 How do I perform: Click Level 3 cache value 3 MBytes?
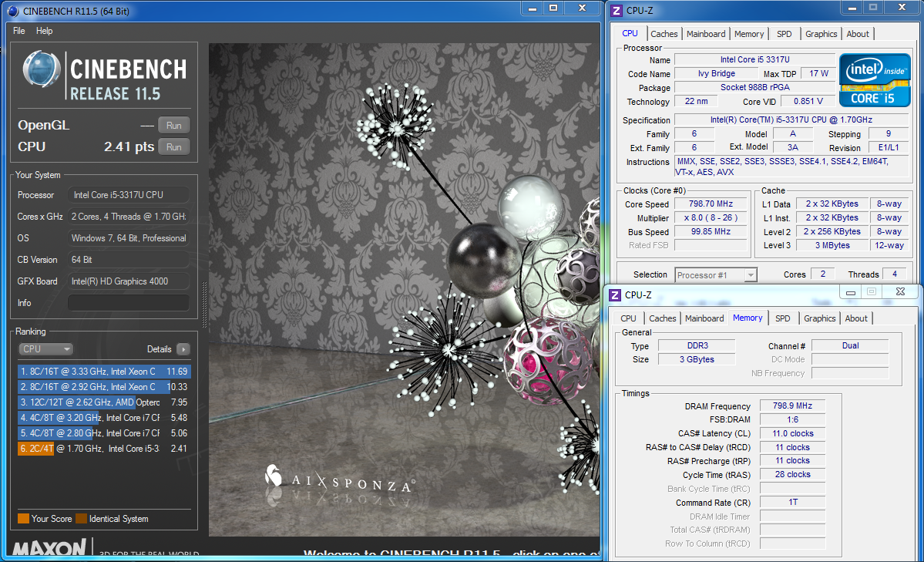pyautogui.click(x=832, y=245)
